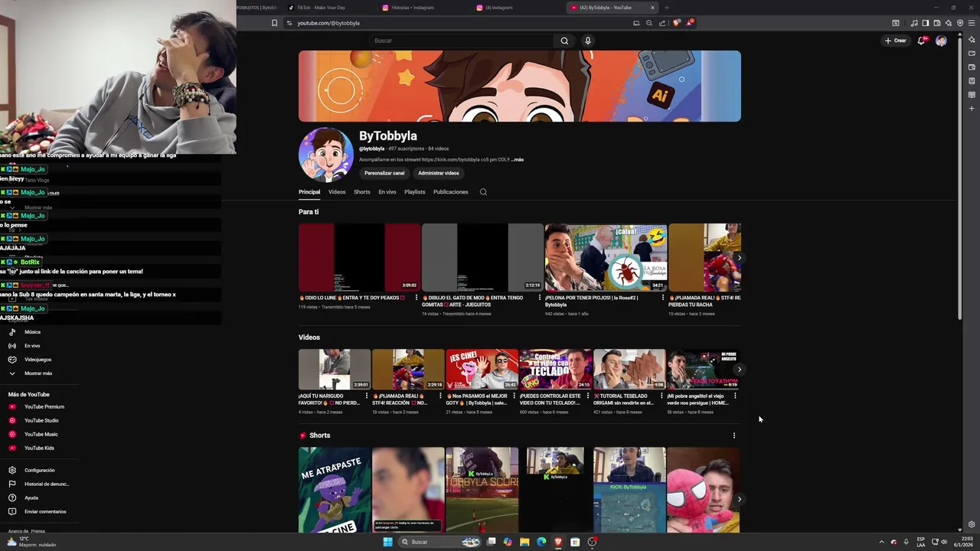The height and width of the screenshot is (551, 980).
Task: Switch to Publicaciones channel tab
Action: click(451, 192)
